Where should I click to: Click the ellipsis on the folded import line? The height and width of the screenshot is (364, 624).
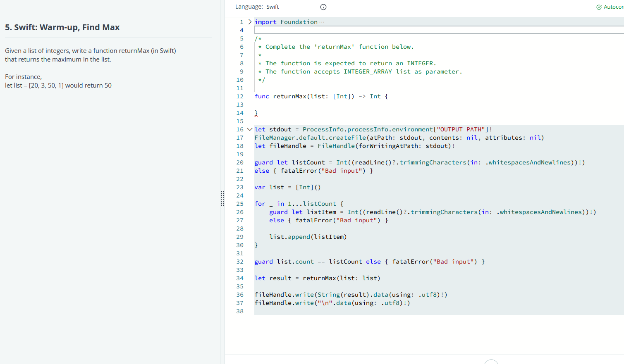pos(321,21)
